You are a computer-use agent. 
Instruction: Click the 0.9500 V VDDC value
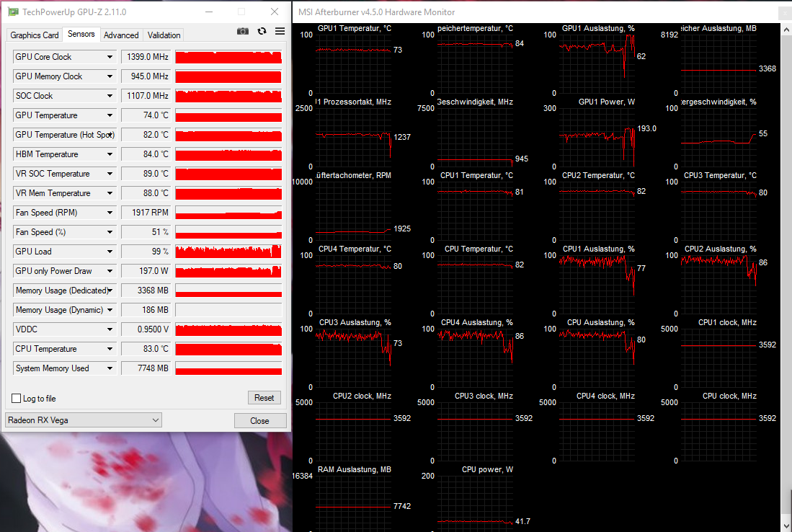(146, 329)
